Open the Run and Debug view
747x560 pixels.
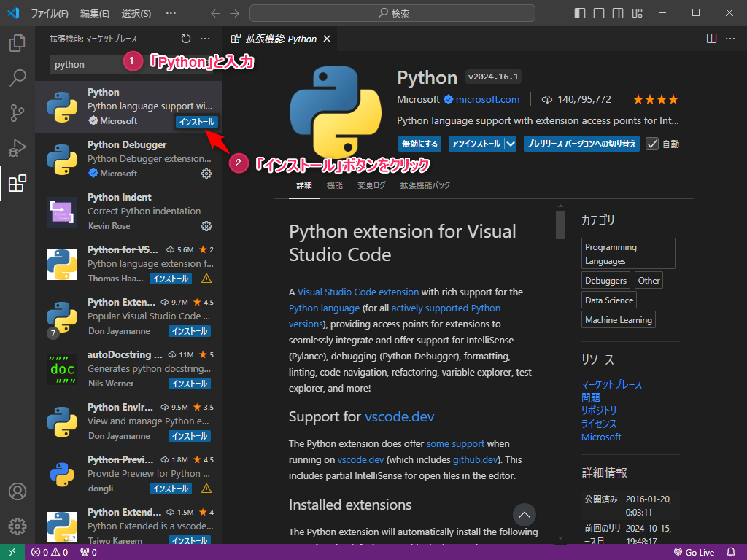pyautogui.click(x=18, y=148)
